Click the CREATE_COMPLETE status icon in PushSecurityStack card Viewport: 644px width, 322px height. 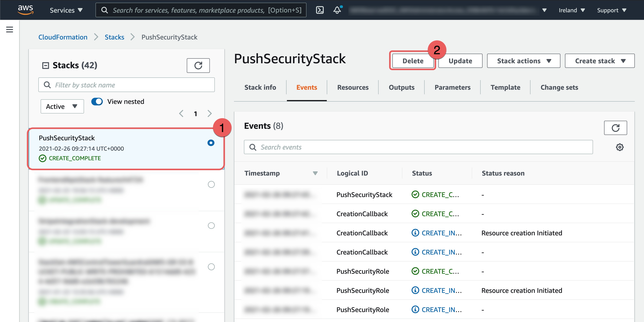(x=43, y=158)
